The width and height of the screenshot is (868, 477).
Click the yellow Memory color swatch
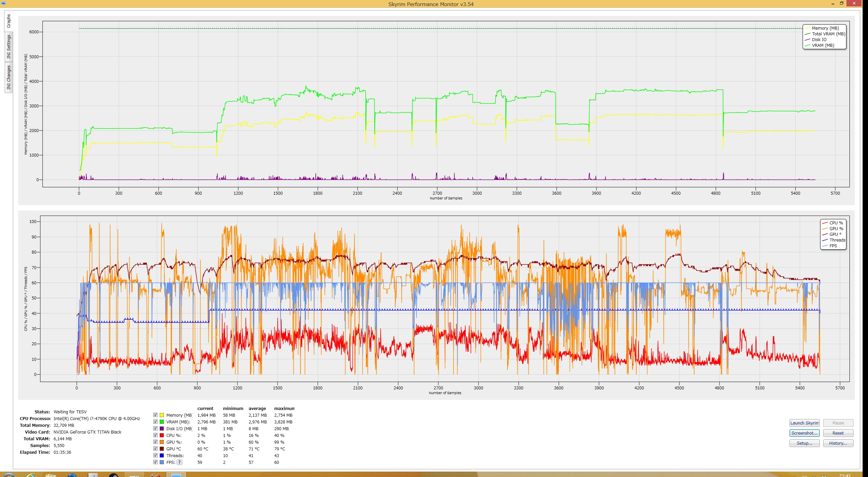coord(162,415)
